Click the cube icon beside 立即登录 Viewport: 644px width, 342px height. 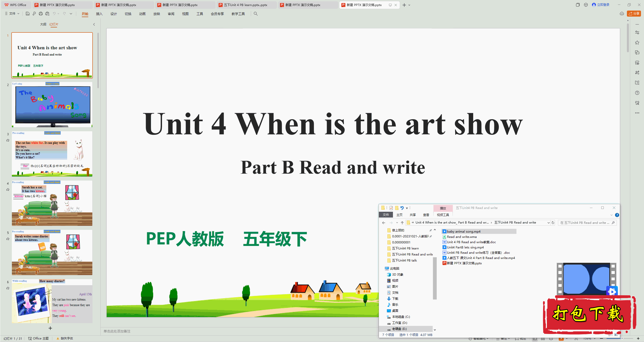point(586,5)
